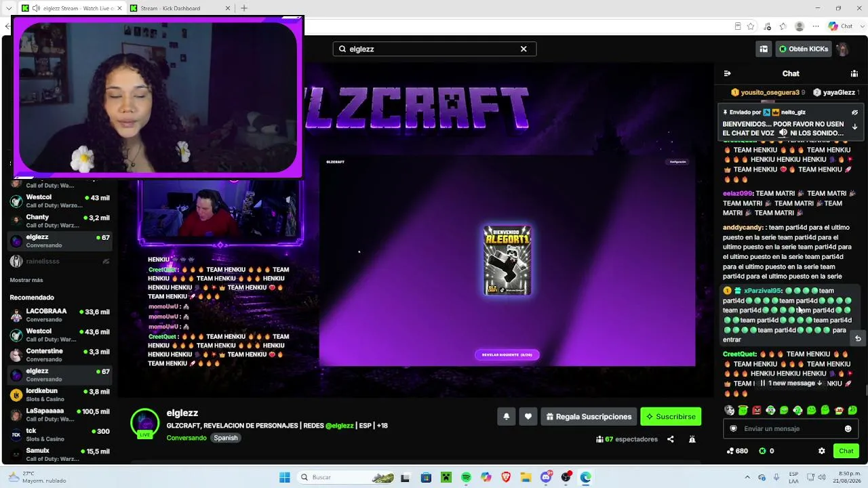Close the Kick Dashboard browser tab
Viewport: 868px width, 488px height.
(x=227, y=8)
